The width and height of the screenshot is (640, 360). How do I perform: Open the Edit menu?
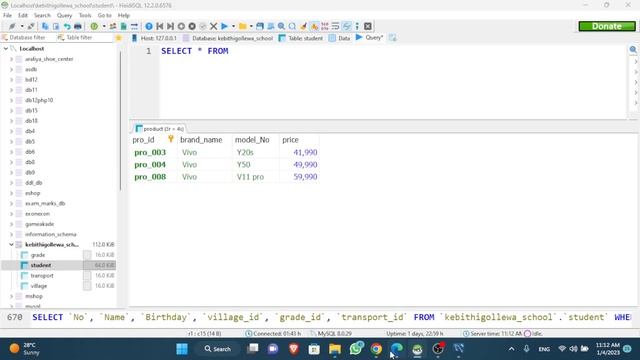23,15
